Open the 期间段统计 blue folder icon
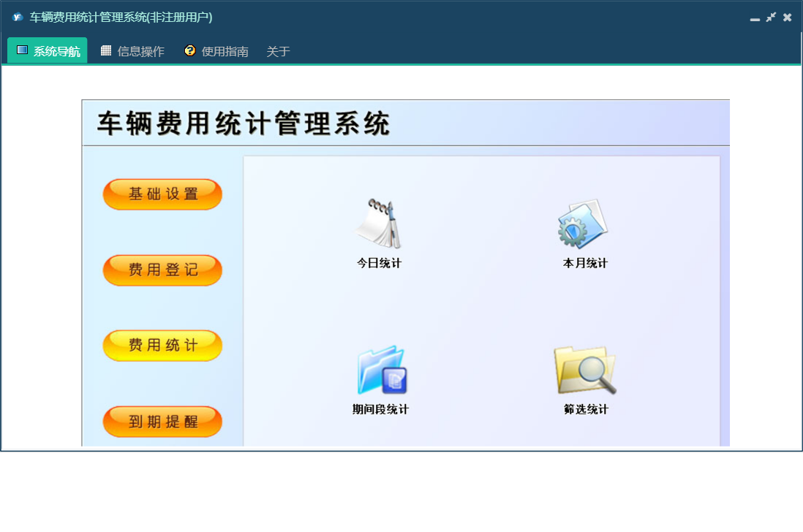The image size is (803, 532). point(382,370)
